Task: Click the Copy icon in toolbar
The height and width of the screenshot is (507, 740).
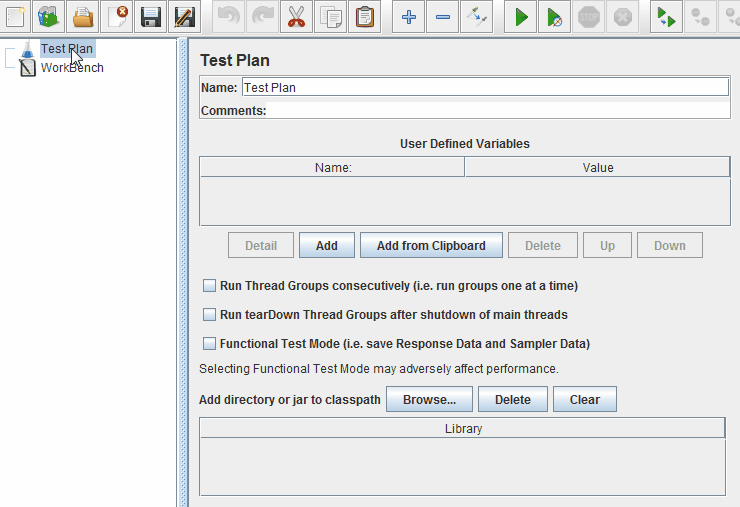Action: point(330,17)
